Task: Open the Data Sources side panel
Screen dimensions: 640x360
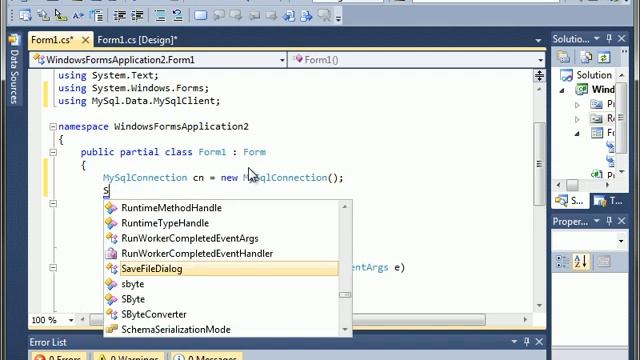Action: (x=14, y=69)
